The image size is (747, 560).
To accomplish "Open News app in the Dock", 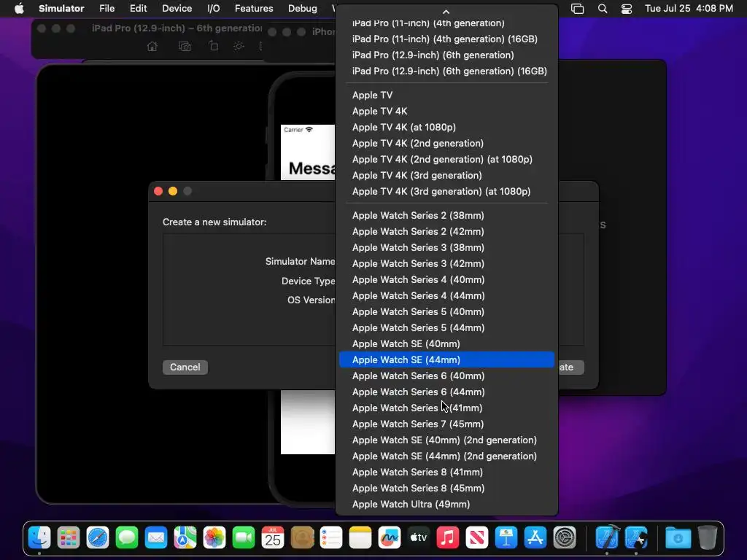I will [477, 538].
